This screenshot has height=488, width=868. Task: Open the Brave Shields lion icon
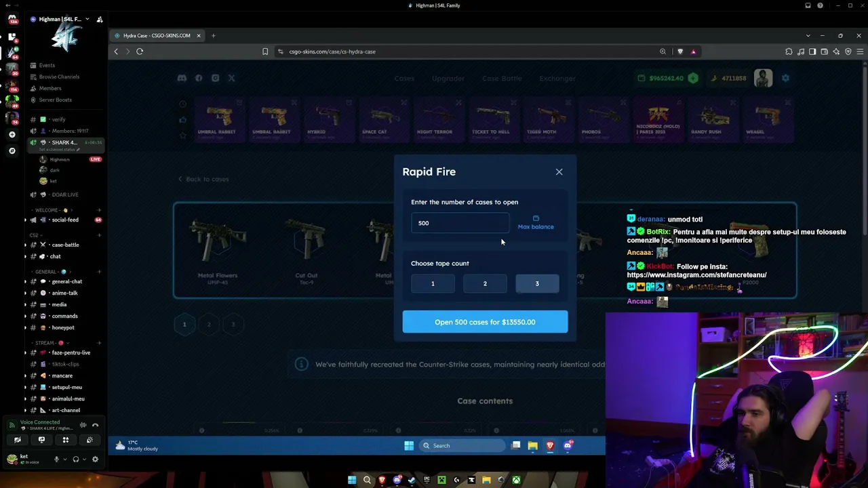point(680,52)
